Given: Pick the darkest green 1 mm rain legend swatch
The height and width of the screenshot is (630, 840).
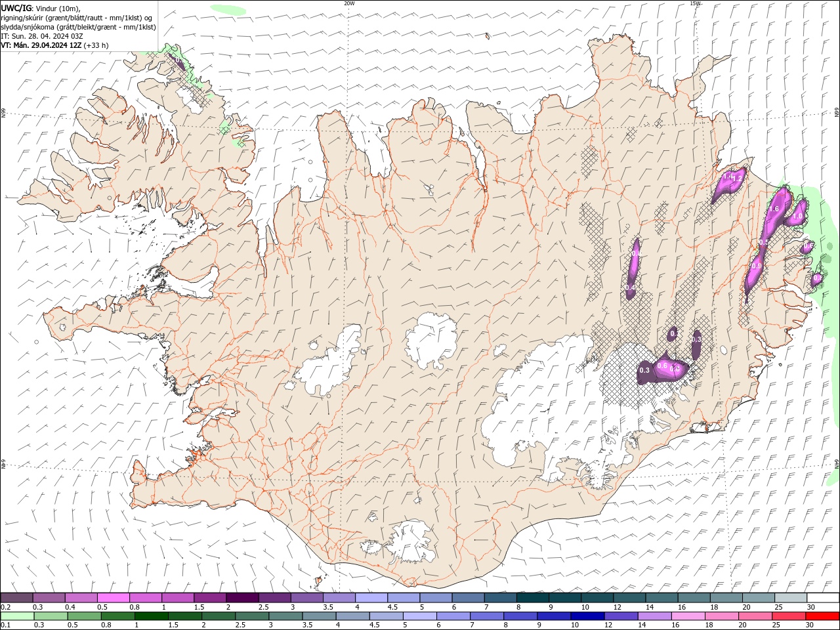Looking at the screenshot, I should (x=152, y=616).
